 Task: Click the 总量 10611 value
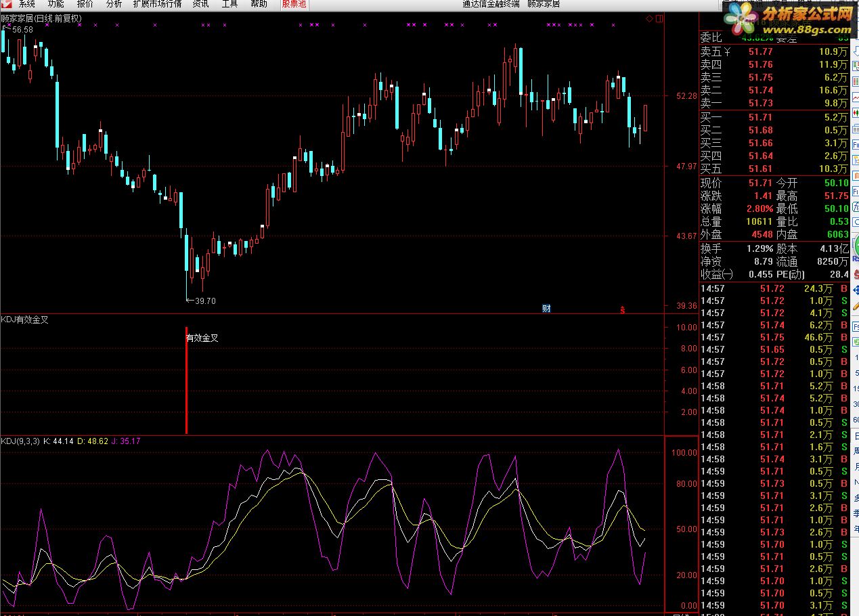tap(759, 222)
